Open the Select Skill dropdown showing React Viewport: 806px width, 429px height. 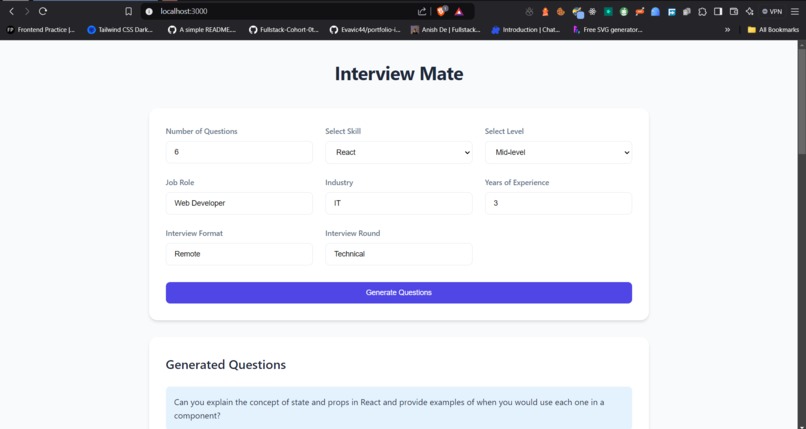[x=399, y=153]
